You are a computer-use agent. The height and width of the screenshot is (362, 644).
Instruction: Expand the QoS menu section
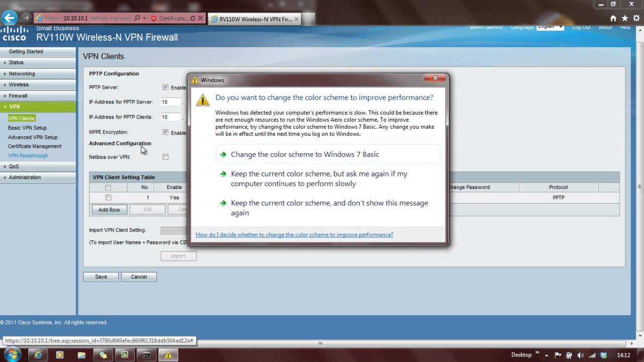coord(38,166)
